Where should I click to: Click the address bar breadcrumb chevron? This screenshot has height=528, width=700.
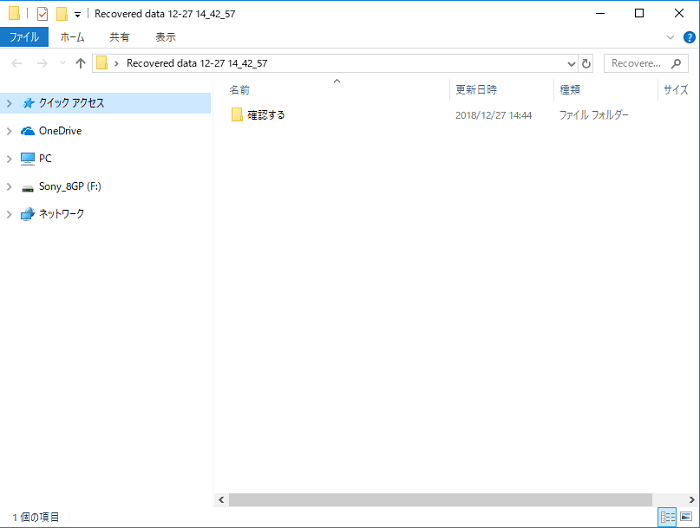(x=116, y=63)
